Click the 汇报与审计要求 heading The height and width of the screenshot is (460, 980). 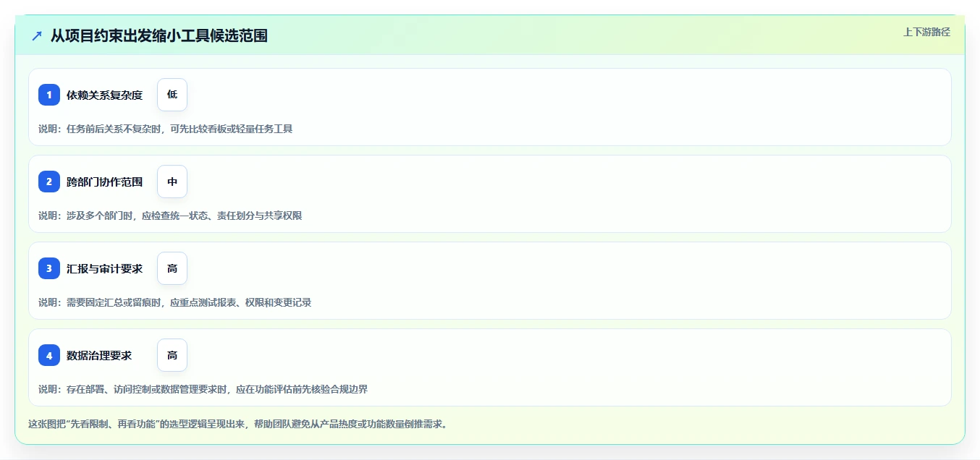click(x=104, y=268)
